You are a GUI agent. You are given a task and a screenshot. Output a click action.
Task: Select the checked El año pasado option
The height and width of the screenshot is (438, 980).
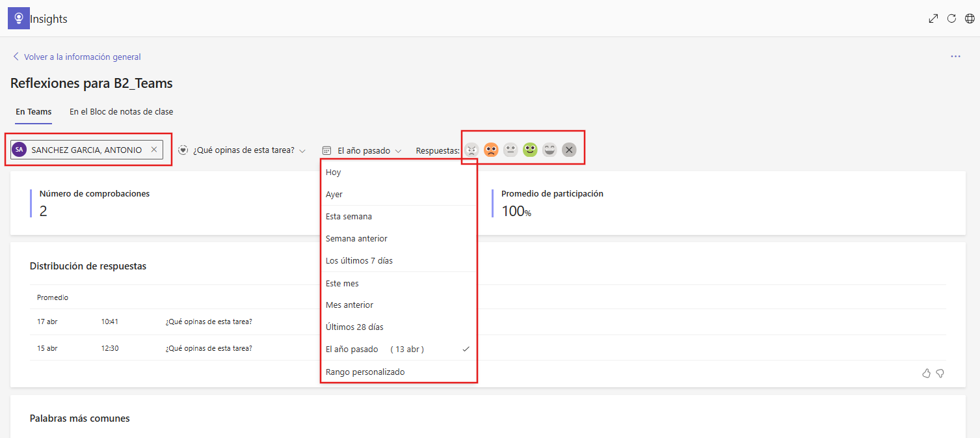(399, 349)
